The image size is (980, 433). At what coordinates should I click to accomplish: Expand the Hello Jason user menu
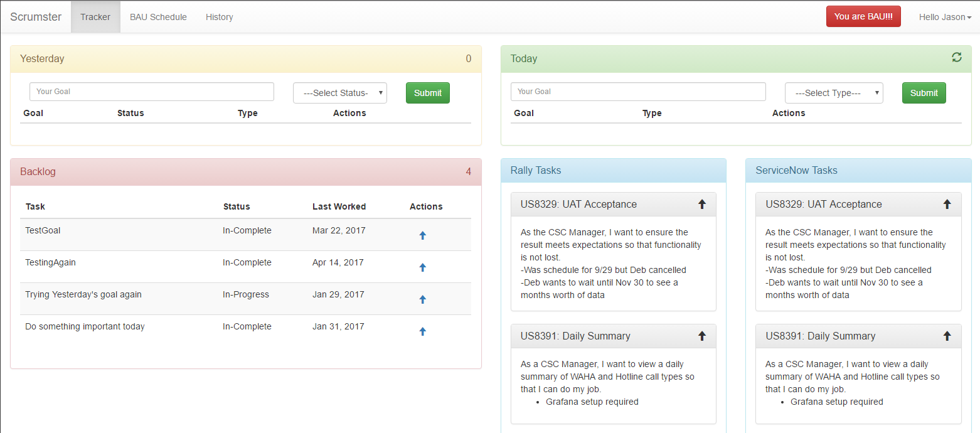[944, 17]
